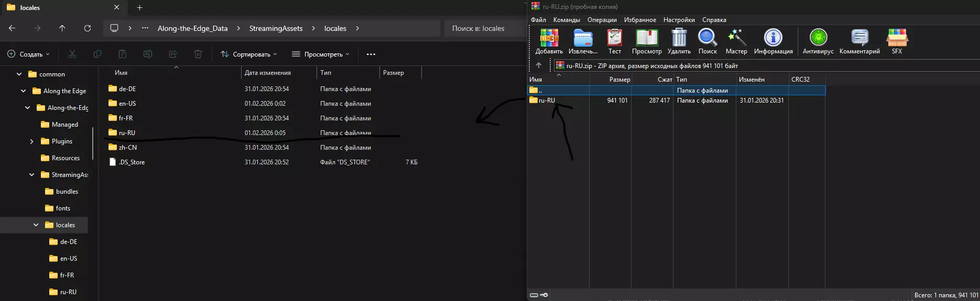Launch the WinRAR Мастер wizard

[736, 41]
